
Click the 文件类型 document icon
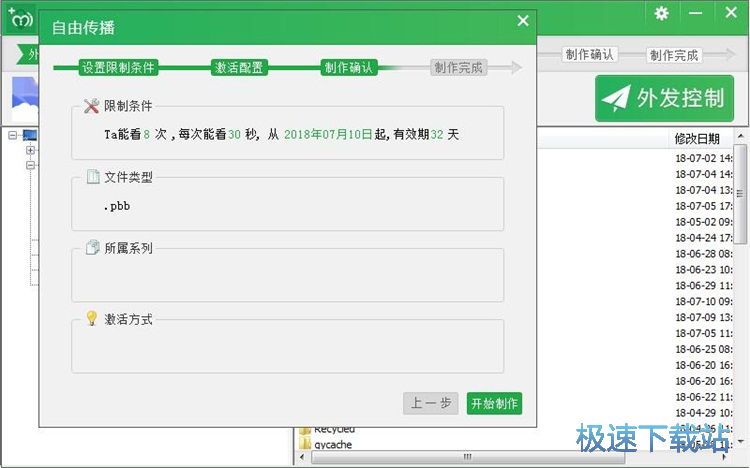point(93,177)
